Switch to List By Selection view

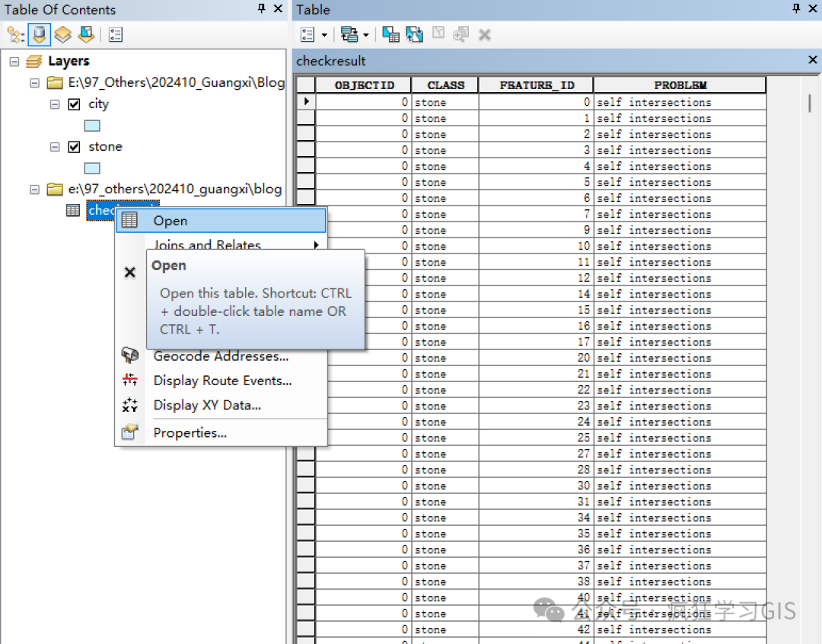tap(87, 35)
